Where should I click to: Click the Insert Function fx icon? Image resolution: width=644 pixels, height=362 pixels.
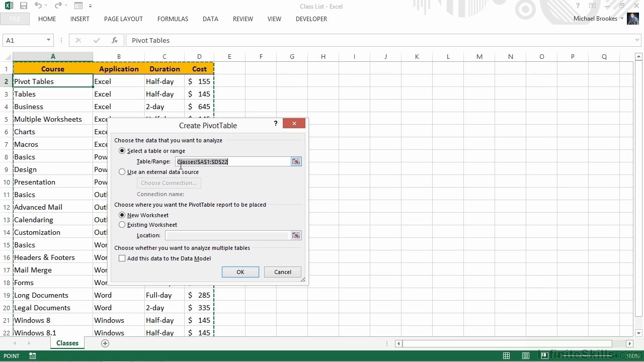[115, 40]
